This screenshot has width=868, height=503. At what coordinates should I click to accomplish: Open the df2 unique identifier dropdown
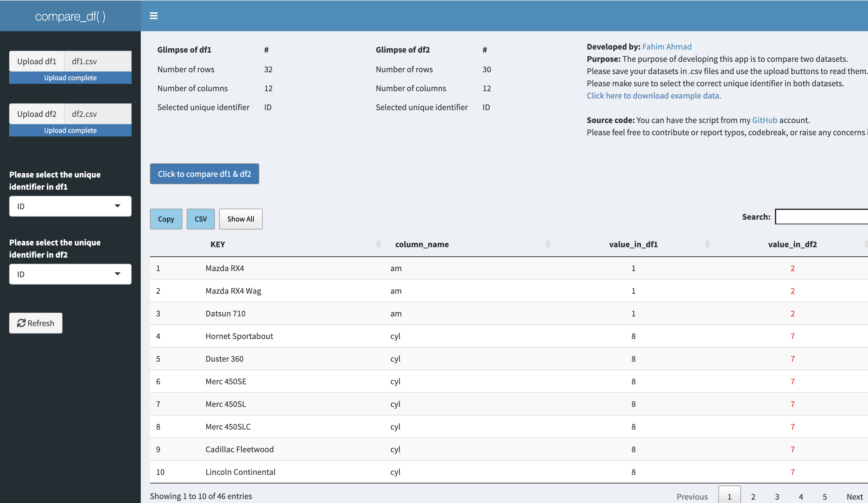(70, 274)
